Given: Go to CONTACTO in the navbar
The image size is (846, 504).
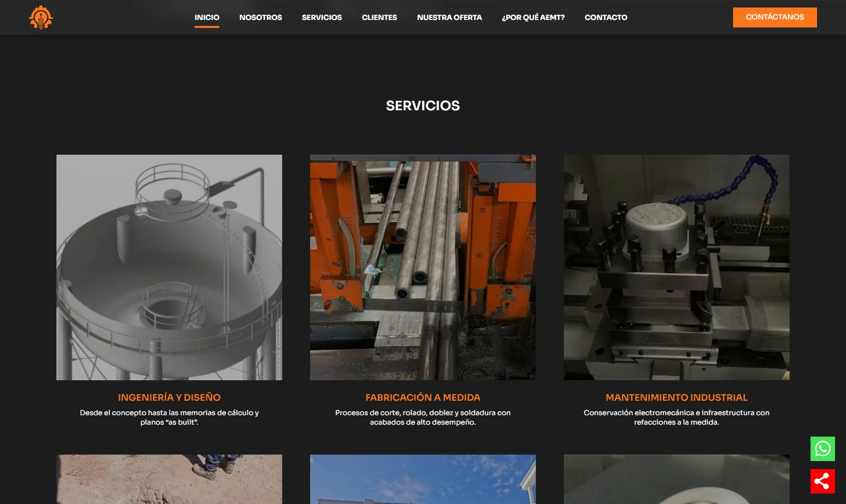Looking at the screenshot, I should tap(606, 17).
